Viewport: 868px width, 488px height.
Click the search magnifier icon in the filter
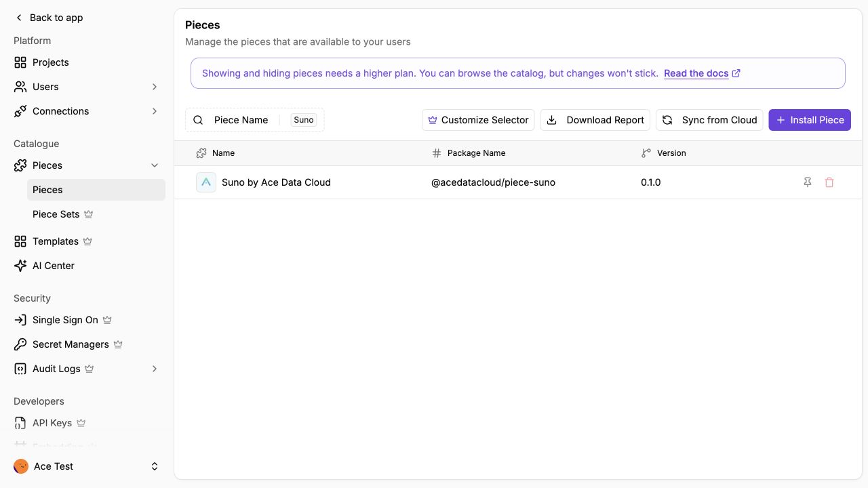pyautogui.click(x=198, y=120)
